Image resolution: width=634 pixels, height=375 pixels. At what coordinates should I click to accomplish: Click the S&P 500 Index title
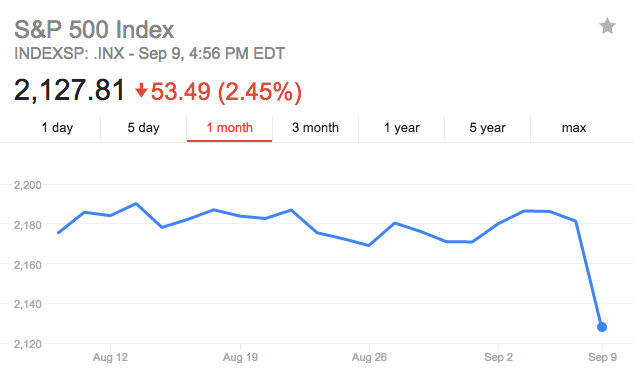(x=94, y=30)
